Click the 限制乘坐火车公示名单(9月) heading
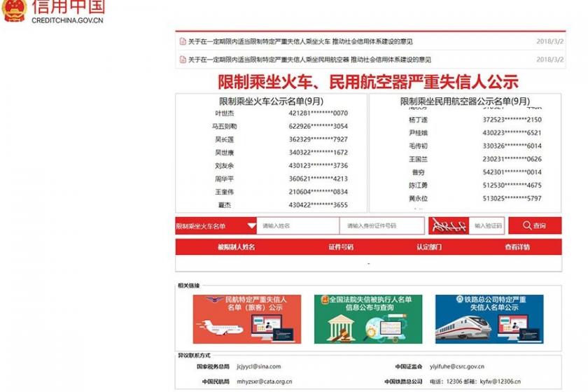The height and width of the screenshot is (392, 588). click(x=271, y=101)
